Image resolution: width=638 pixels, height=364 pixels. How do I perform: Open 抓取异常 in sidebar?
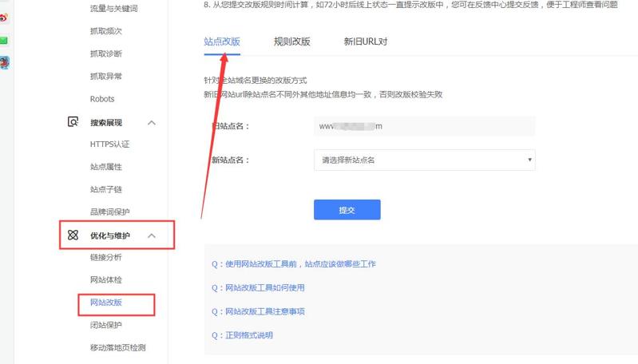pyautogui.click(x=105, y=76)
